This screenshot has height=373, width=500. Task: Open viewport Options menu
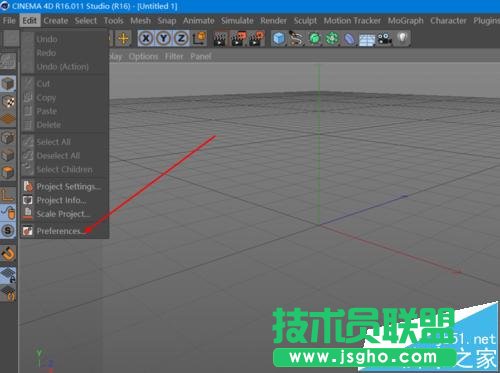143,57
